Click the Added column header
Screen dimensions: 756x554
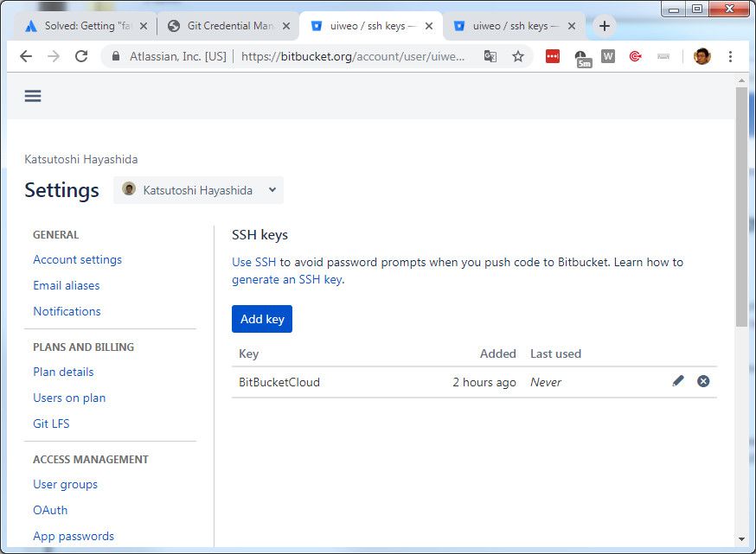[x=498, y=353]
